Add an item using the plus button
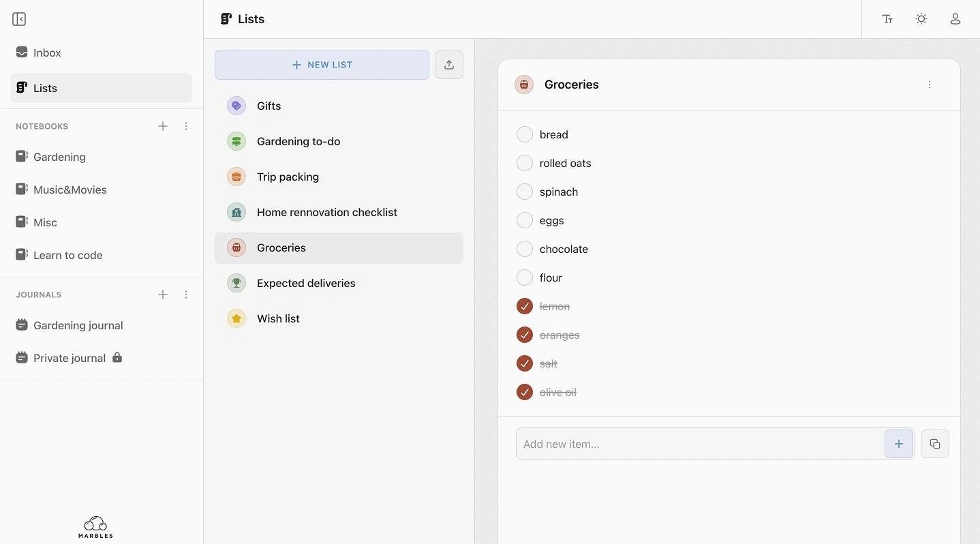This screenshot has height=544, width=980. 898,444
